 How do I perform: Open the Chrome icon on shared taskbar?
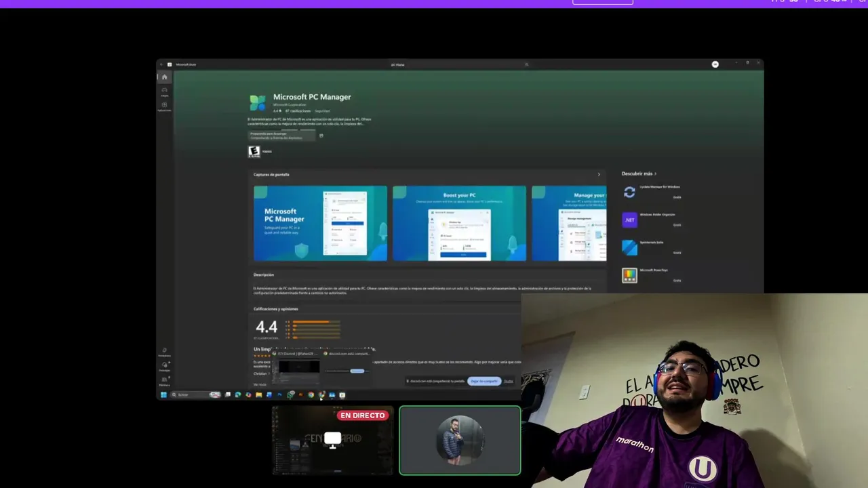coord(311,394)
